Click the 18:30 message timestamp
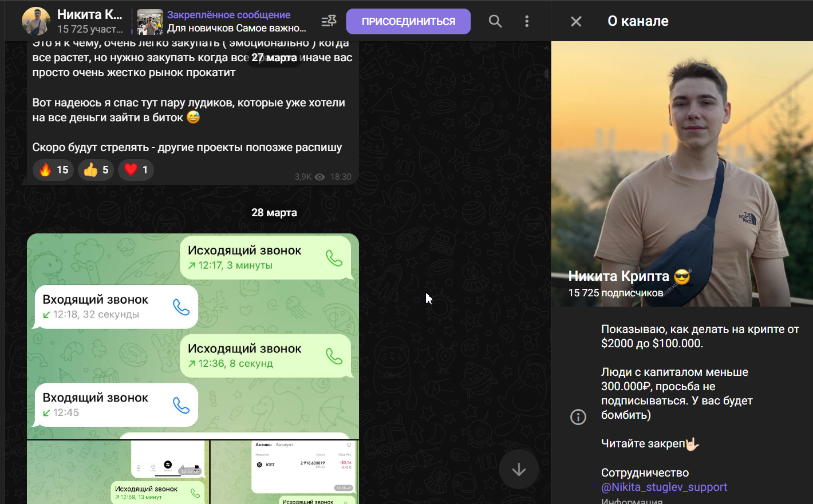The height and width of the screenshot is (504, 813). [x=341, y=177]
